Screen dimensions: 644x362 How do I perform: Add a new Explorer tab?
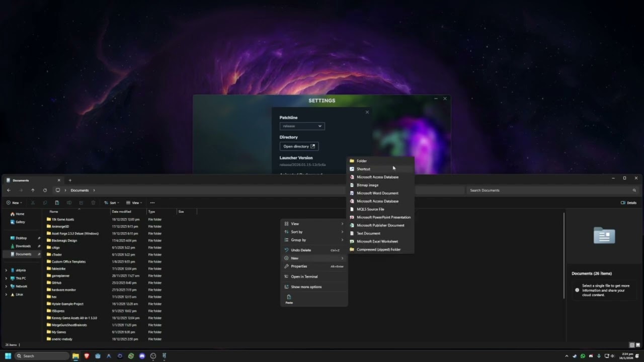(70, 180)
